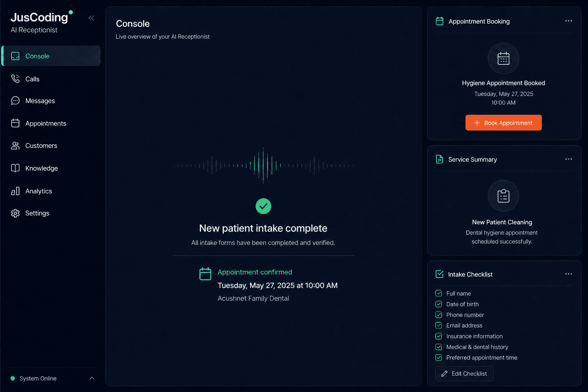Click the clipboard icon in Service Summary
588x392 pixels.
[503, 196]
